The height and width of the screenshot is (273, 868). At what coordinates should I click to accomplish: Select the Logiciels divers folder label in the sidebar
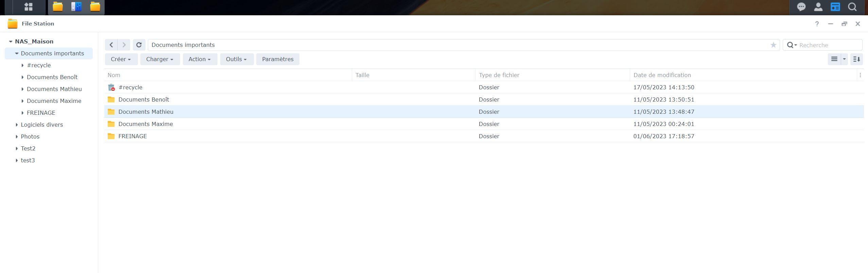(x=42, y=125)
